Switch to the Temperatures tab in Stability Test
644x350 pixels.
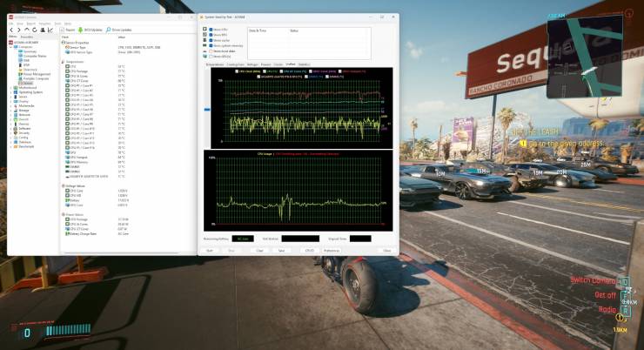[215, 64]
